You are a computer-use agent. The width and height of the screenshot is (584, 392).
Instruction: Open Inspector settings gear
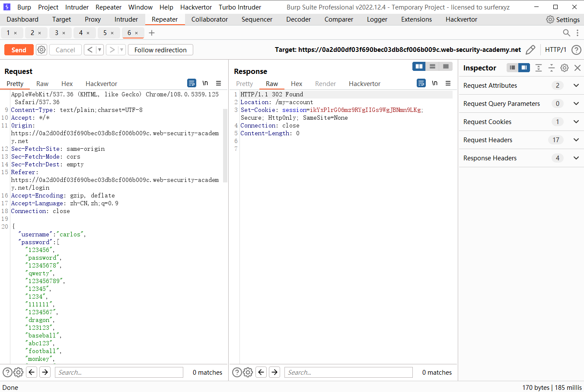(x=565, y=67)
